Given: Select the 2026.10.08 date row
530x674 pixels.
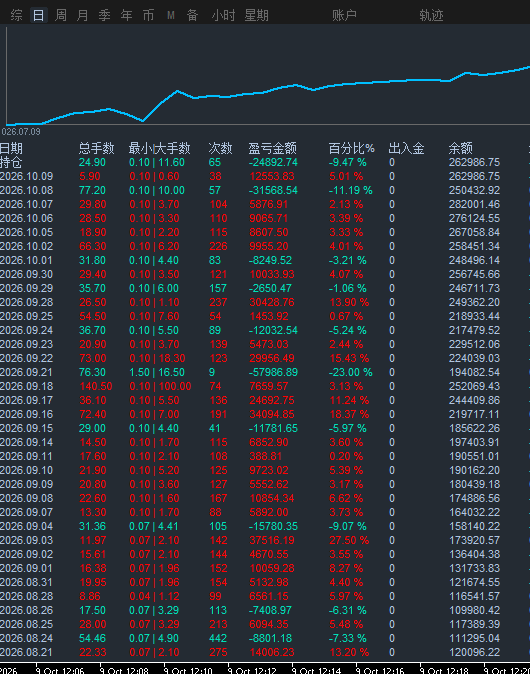Looking at the screenshot, I should 27,190.
